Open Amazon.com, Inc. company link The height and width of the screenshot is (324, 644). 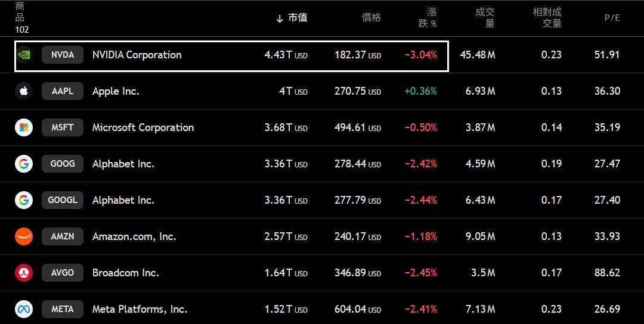coord(134,236)
